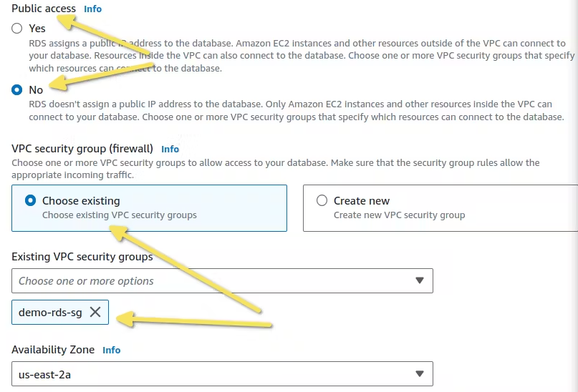Open the VPC security group Info link

[170, 149]
